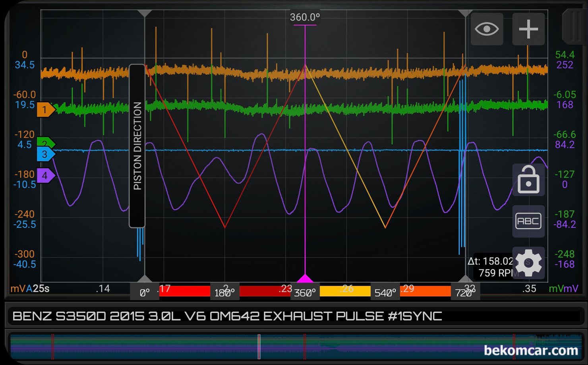Image resolution: width=588 pixels, height=365 pixels.
Task: Click the 180° phase ruler label
Action: (224, 293)
